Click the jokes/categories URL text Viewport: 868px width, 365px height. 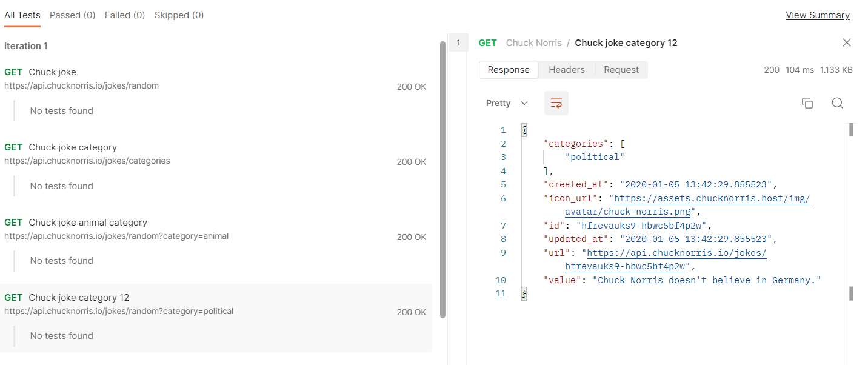pyautogui.click(x=87, y=161)
